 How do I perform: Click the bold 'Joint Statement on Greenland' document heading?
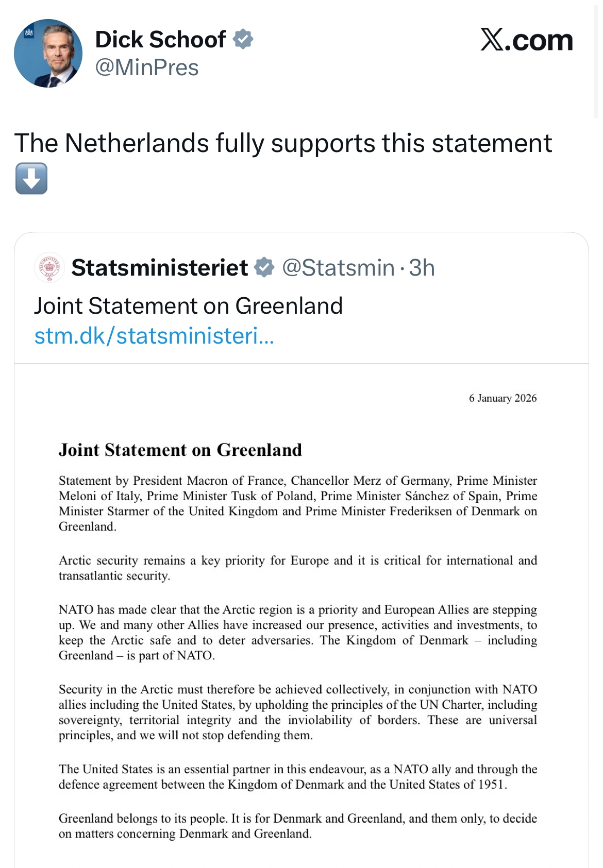[x=180, y=450]
